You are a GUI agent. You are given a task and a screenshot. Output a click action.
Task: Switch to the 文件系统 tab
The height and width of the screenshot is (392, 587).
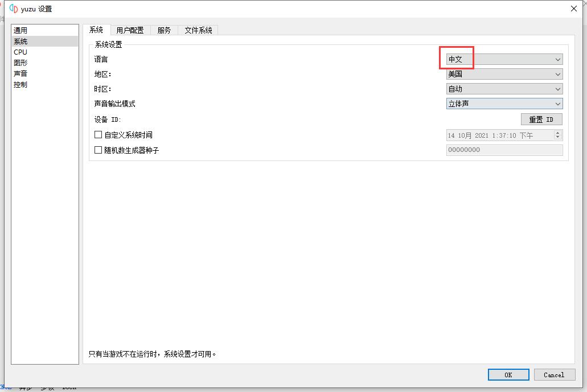click(x=198, y=30)
